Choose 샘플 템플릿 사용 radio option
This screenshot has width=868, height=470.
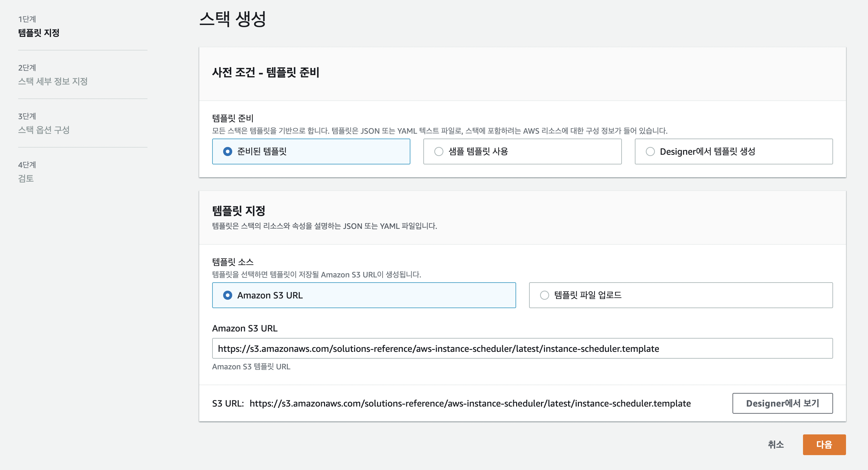pos(439,151)
